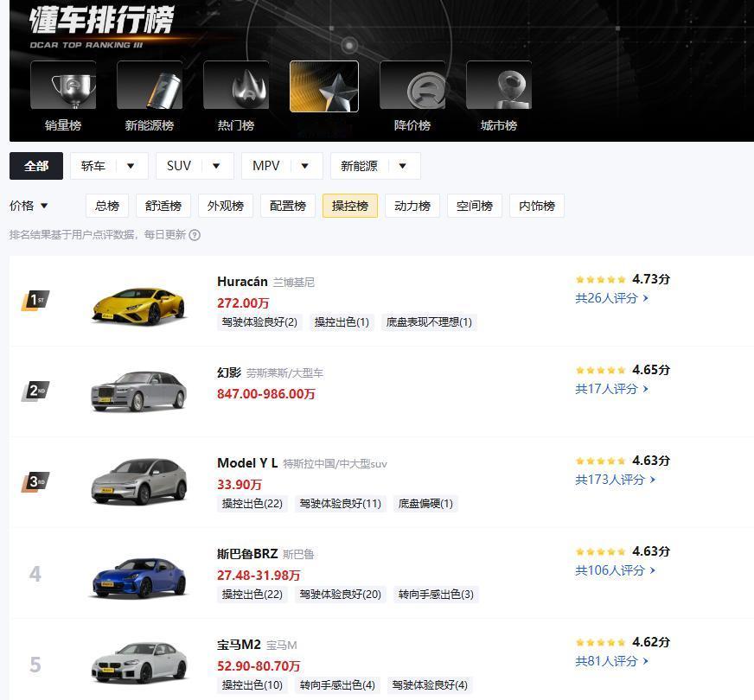Click the 3rd place rank badge
The height and width of the screenshot is (700, 754).
[35, 482]
